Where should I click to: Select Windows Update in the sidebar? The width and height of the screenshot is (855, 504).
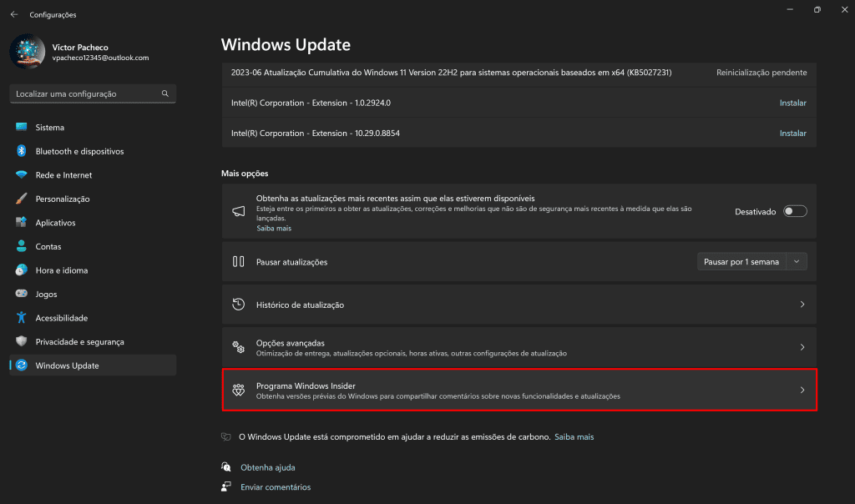tap(67, 365)
